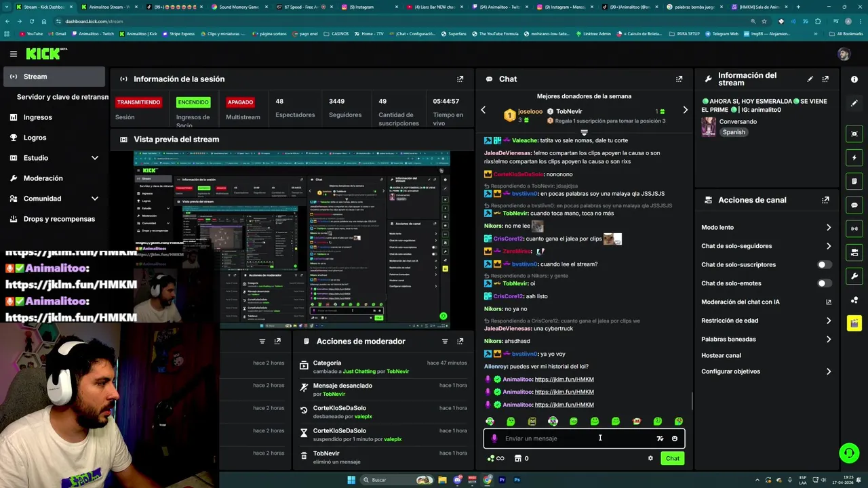
Task: Pop out the Acciones de canal panel
Action: 825,200
